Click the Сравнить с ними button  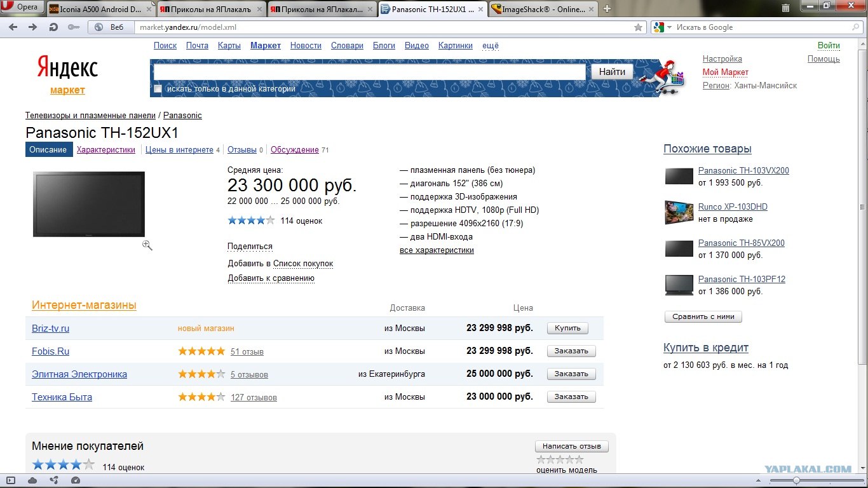703,316
